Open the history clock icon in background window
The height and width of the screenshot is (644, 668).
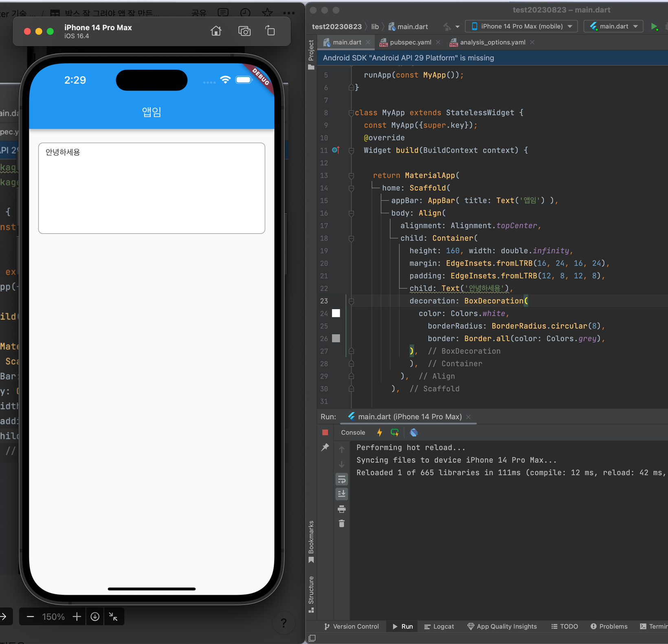point(245,13)
